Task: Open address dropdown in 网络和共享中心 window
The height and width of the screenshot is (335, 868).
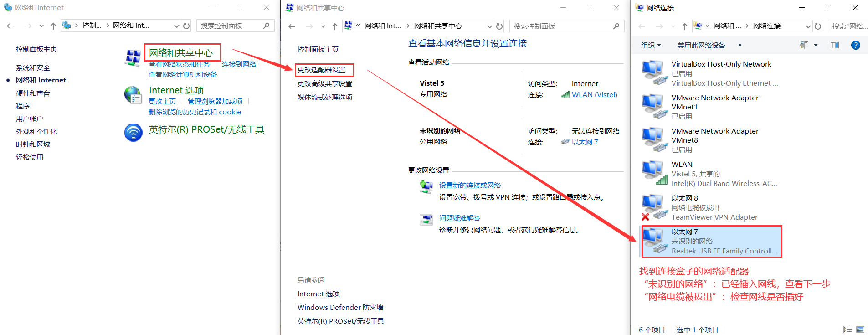Action: coord(490,26)
